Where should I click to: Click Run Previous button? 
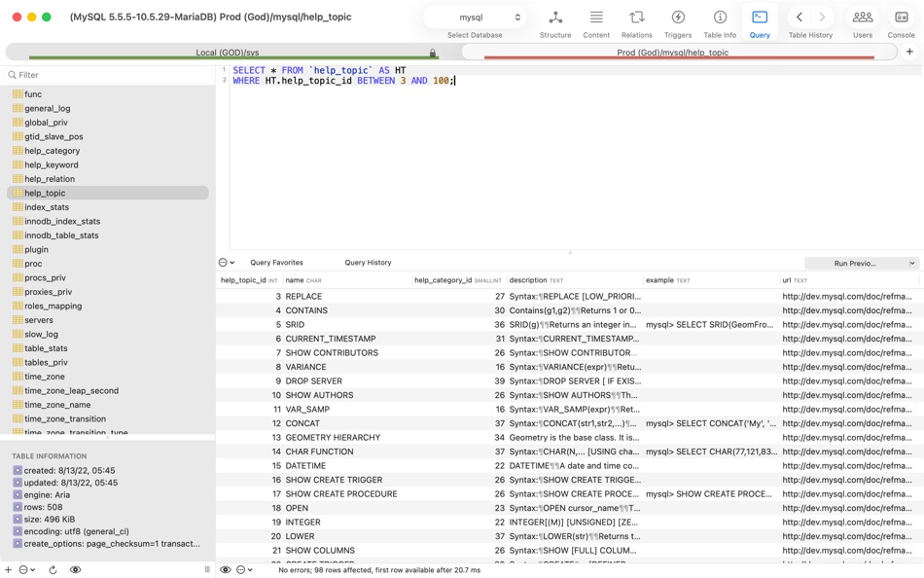click(855, 263)
